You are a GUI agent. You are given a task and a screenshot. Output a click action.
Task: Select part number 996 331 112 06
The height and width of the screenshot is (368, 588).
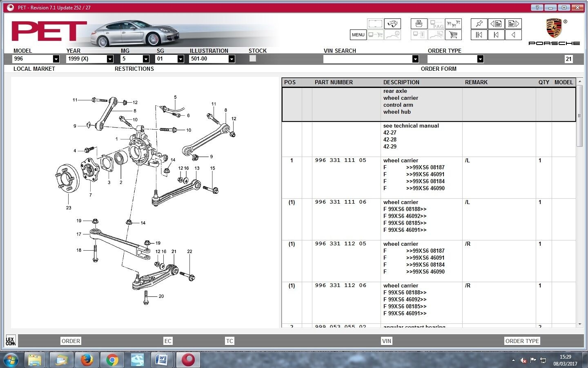[341, 285]
